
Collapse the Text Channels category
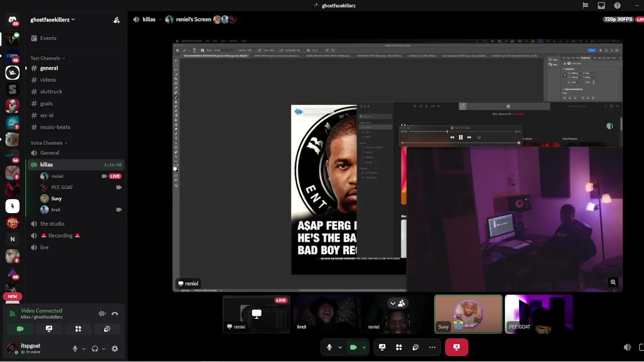pos(48,58)
